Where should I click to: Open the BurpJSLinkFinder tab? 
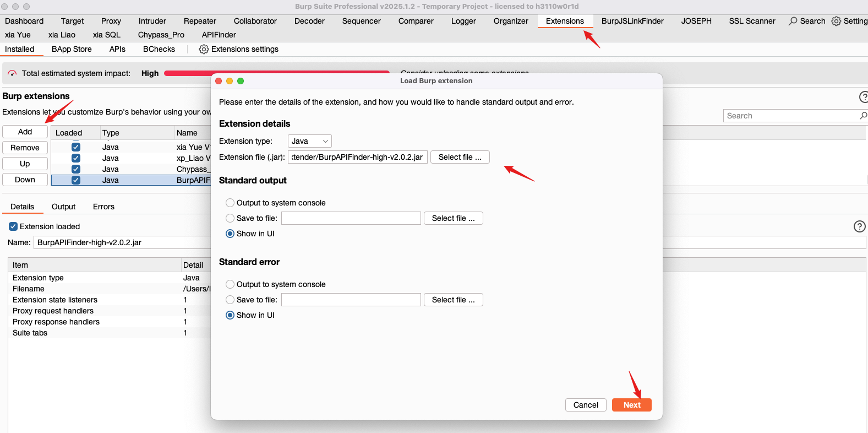tap(632, 21)
